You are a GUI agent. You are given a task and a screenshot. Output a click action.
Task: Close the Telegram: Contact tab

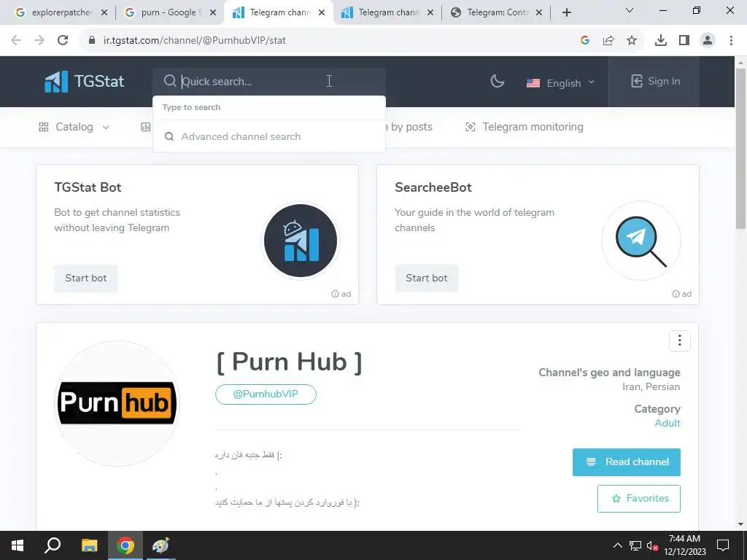[539, 12]
